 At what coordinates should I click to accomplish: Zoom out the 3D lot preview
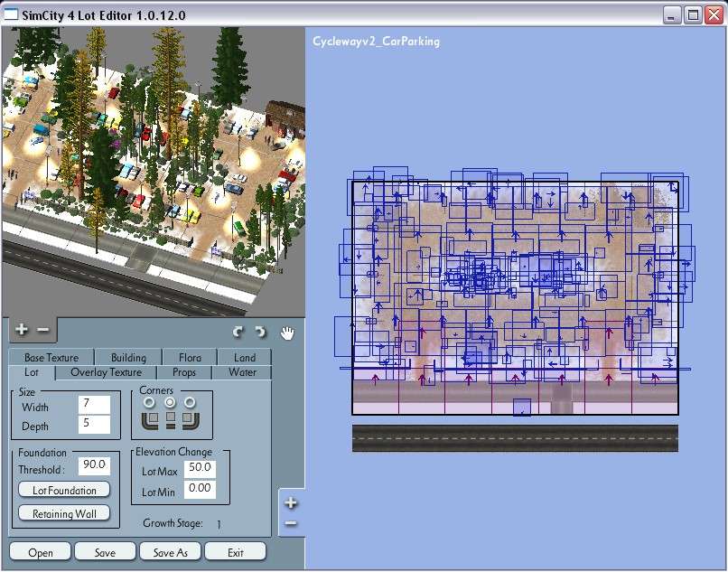(x=42, y=330)
